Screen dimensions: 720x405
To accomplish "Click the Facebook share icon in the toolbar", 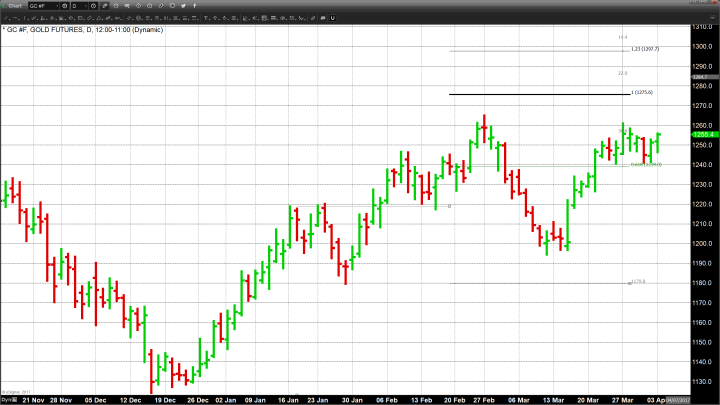I will 194,6.
